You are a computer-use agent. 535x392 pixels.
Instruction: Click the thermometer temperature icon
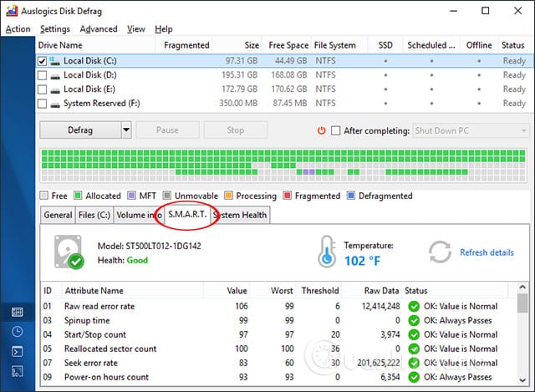click(327, 252)
